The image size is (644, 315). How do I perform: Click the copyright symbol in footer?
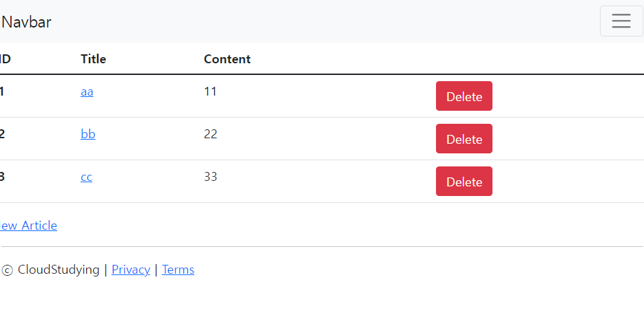tap(8, 270)
